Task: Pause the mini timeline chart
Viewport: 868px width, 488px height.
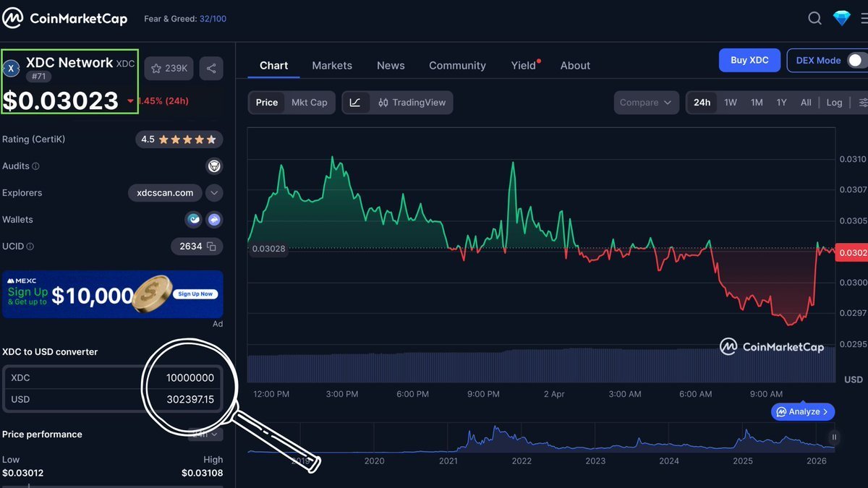Action: tap(834, 437)
